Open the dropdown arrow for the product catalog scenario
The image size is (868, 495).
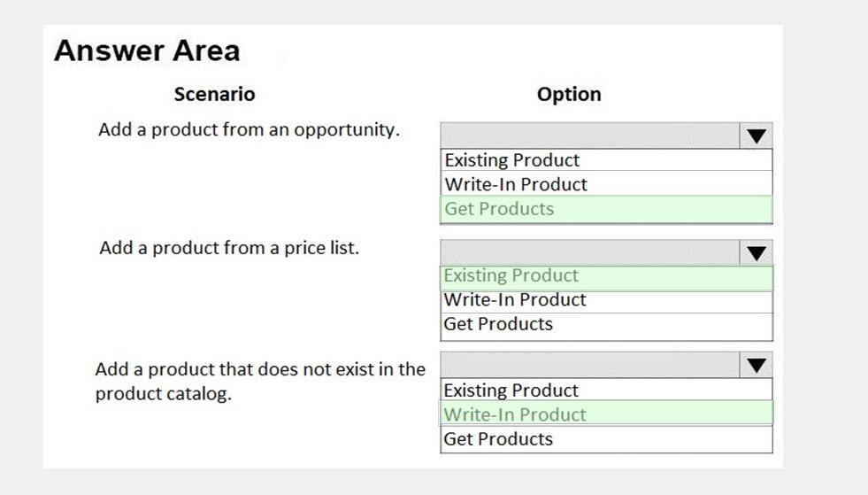point(757,365)
